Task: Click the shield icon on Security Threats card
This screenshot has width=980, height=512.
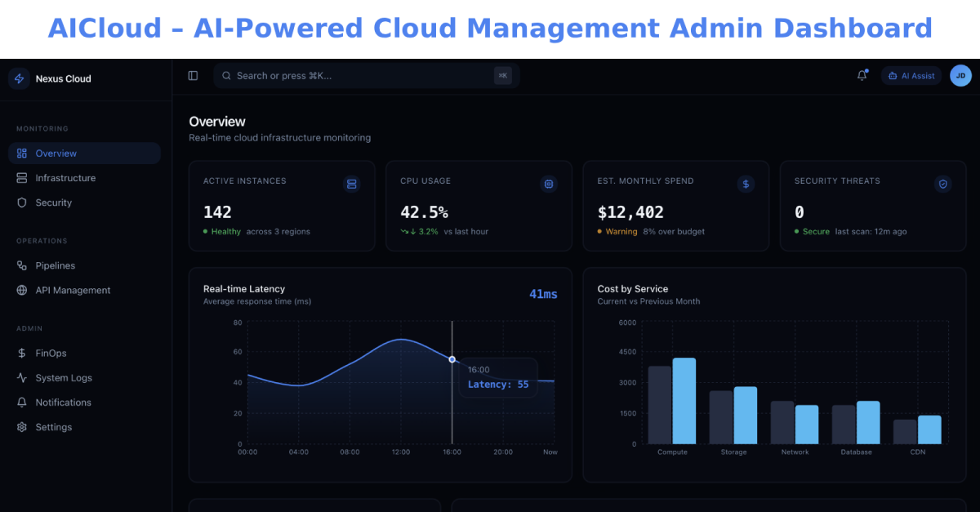Action: tap(943, 185)
